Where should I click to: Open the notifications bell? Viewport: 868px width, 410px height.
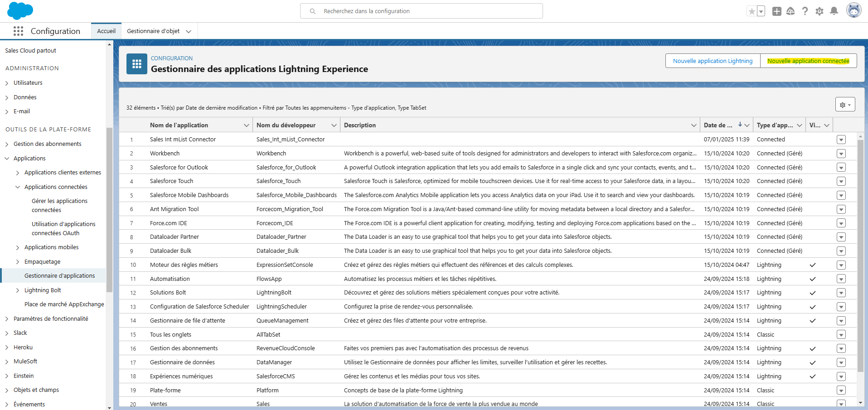834,11
